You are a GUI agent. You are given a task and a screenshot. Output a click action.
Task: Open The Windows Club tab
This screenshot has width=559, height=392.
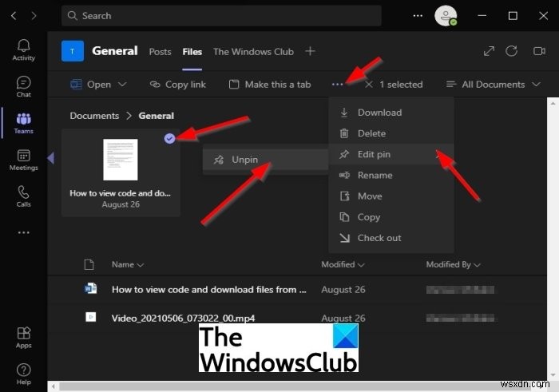pos(253,52)
